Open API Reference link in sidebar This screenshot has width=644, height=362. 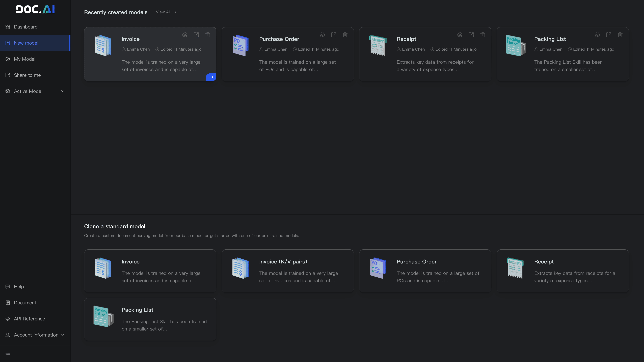coord(30,319)
